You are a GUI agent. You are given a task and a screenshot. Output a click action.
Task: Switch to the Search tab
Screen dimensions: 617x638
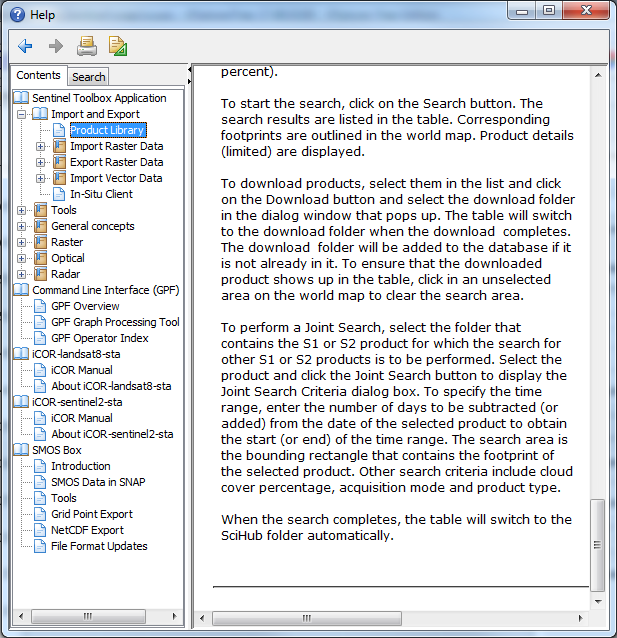click(88, 76)
